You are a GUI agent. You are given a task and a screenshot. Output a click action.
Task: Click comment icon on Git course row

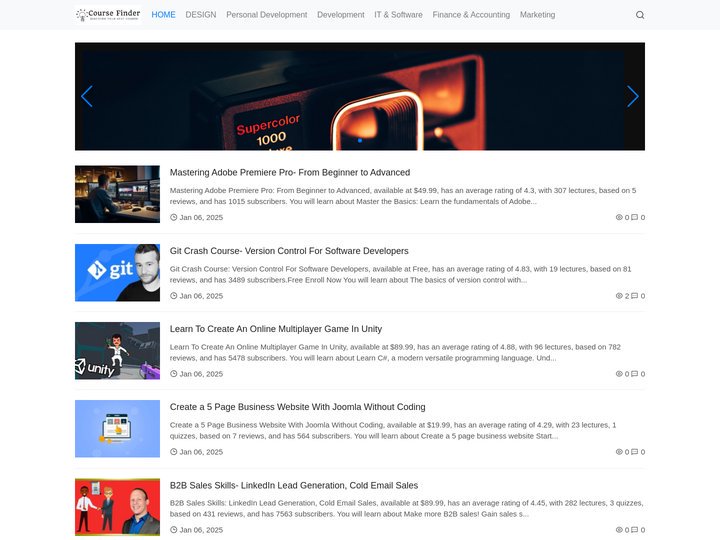635,296
